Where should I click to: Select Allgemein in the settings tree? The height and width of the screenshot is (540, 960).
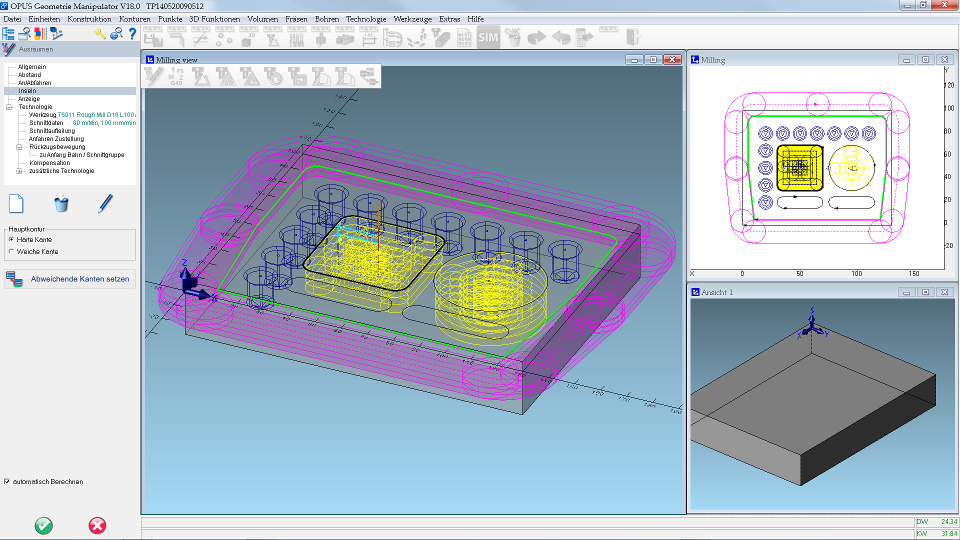click(x=32, y=67)
